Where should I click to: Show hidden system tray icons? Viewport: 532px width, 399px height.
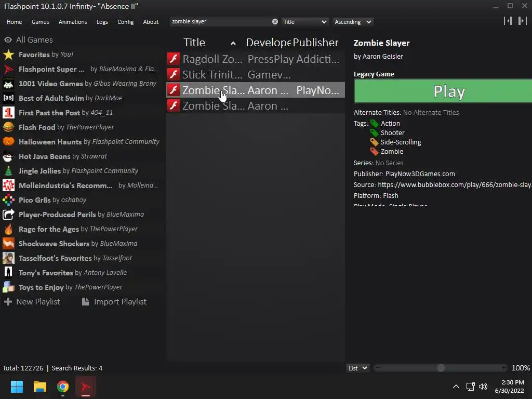pyautogui.click(x=456, y=387)
